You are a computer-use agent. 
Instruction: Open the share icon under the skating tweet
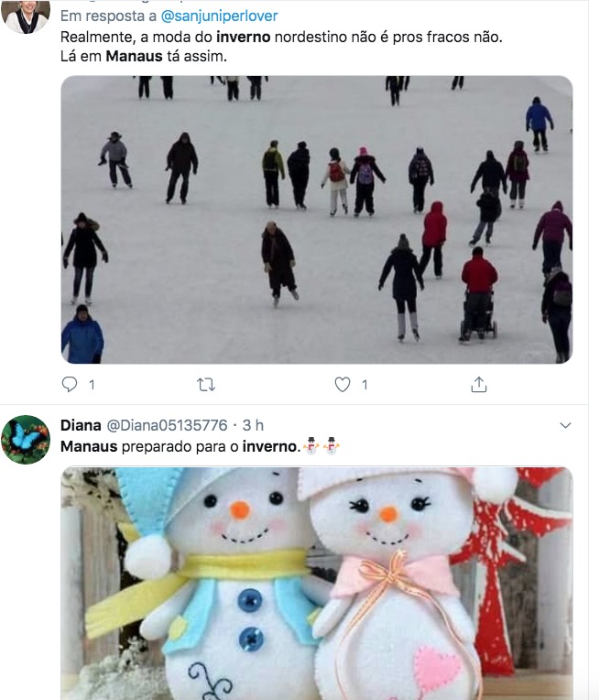478,385
